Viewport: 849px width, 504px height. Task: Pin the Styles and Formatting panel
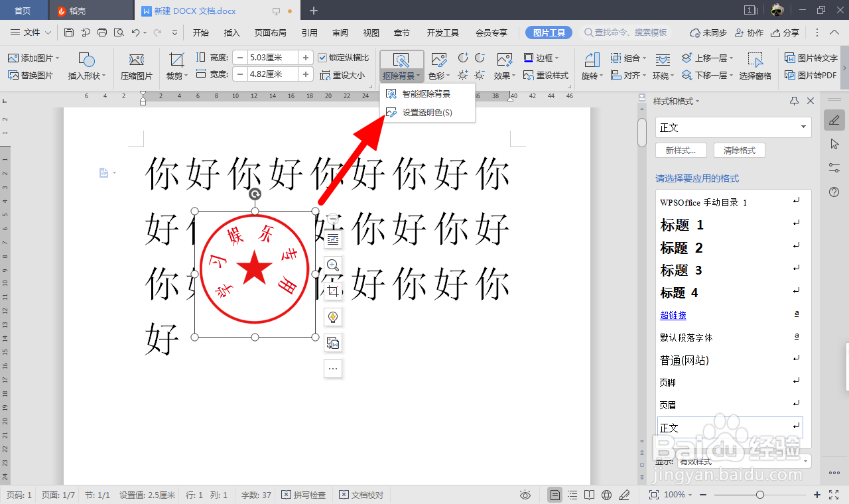(x=795, y=101)
